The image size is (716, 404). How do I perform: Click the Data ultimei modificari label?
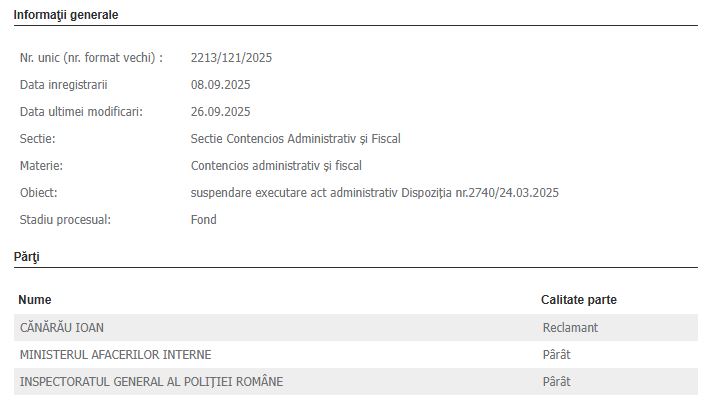click(82, 112)
